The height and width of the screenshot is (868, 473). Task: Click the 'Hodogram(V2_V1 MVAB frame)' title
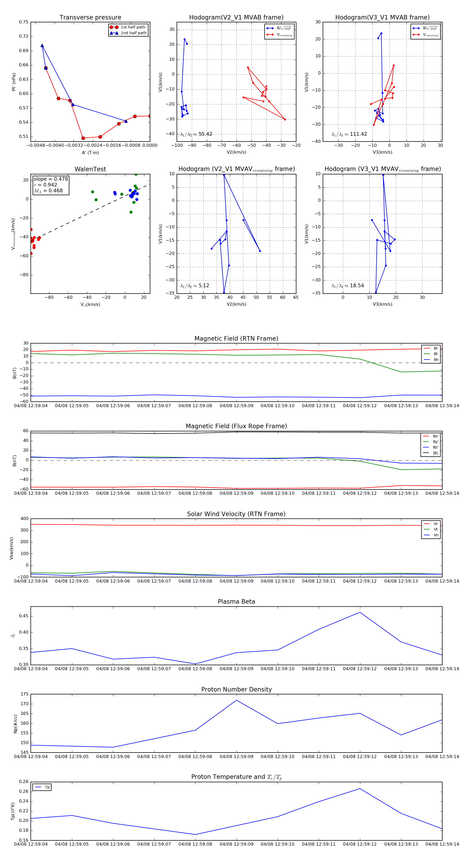pos(236,18)
